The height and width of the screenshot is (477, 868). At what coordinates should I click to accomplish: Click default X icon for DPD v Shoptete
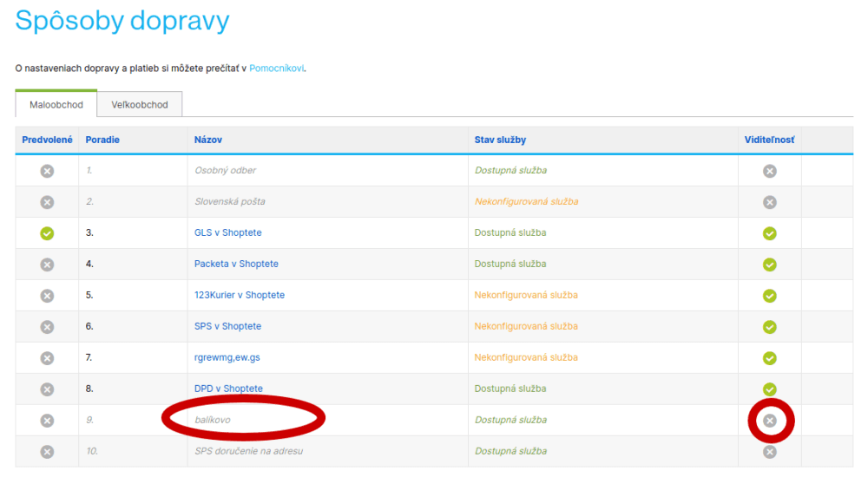47,389
